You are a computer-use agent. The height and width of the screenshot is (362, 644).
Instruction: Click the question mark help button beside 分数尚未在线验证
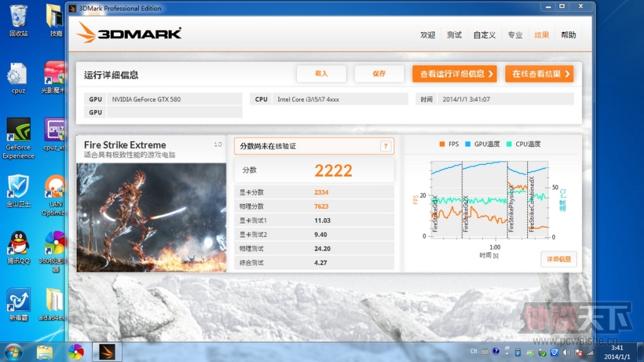click(386, 146)
